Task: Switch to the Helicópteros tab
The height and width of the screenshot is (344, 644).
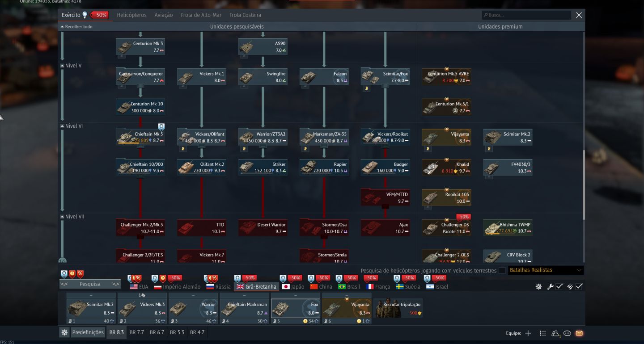Action: (131, 15)
